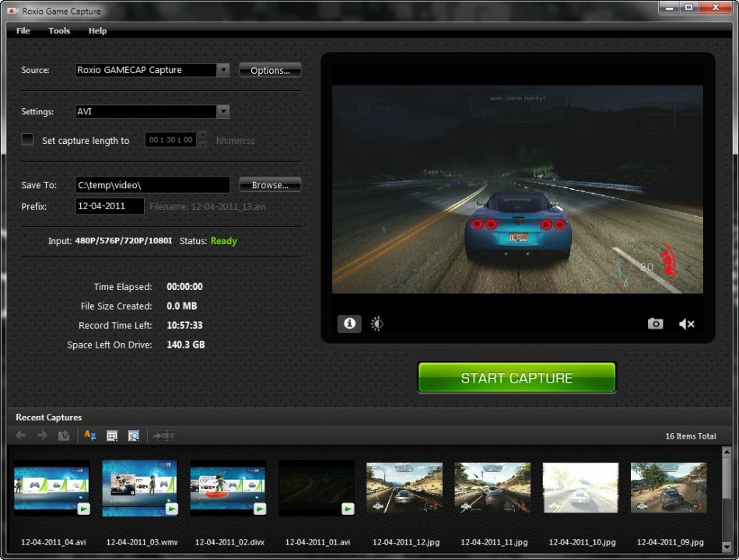The image size is (739, 560).
Task: Open the Help menu
Action: [97, 30]
